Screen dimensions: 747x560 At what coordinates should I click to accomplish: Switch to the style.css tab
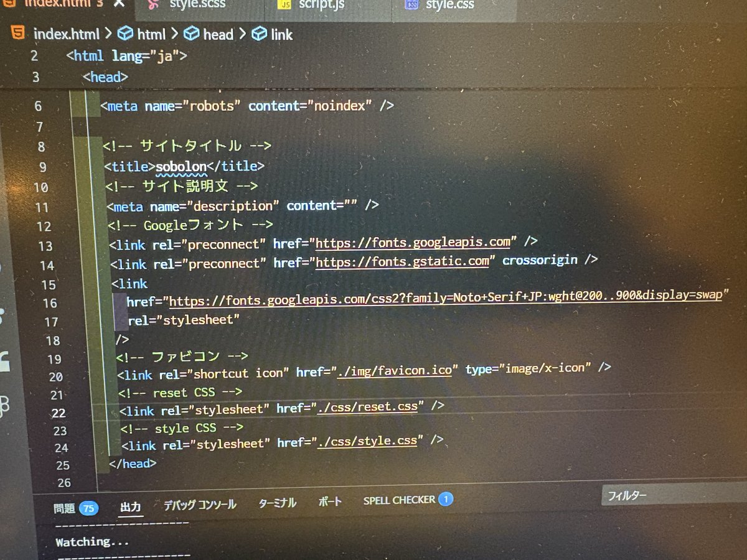pyautogui.click(x=449, y=6)
